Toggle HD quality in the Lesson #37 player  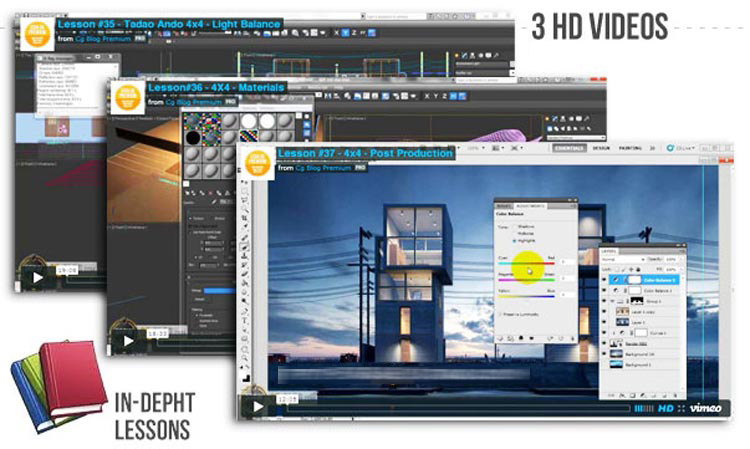(665, 408)
